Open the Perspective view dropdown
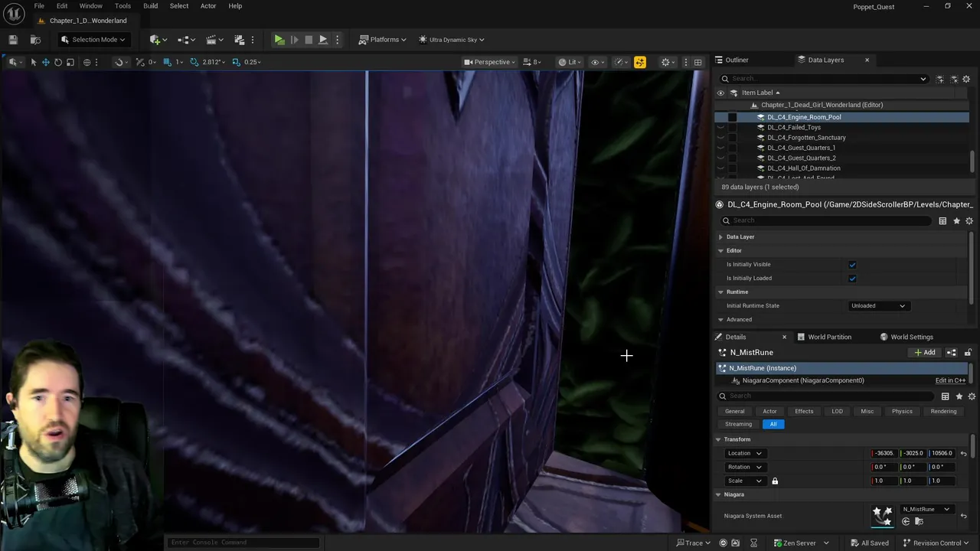The height and width of the screenshot is (551, 980). pos(489,62)
